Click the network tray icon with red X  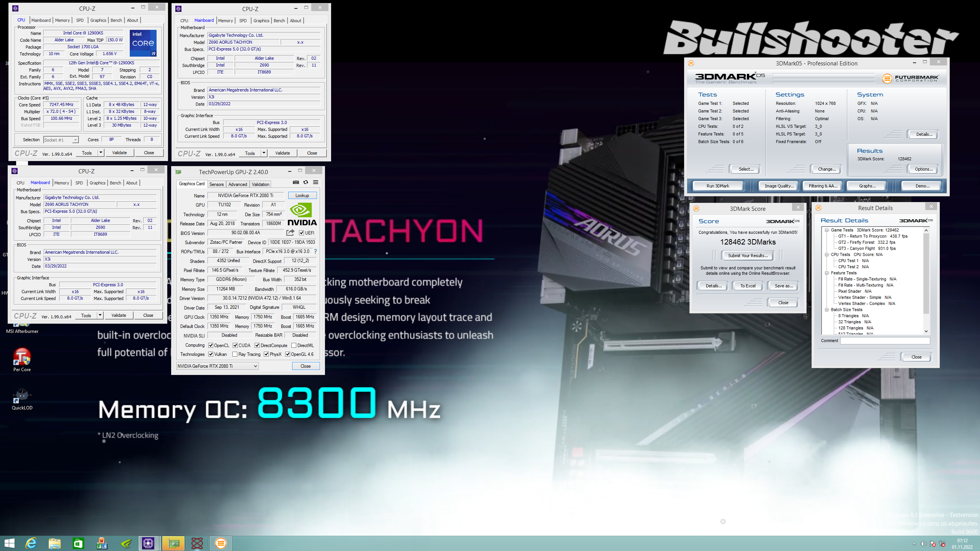click(942, 544)
